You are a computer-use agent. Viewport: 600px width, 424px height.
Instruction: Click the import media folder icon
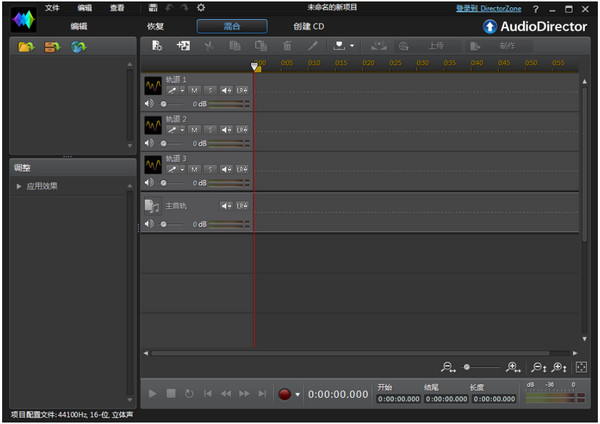(x=24, y=47)
